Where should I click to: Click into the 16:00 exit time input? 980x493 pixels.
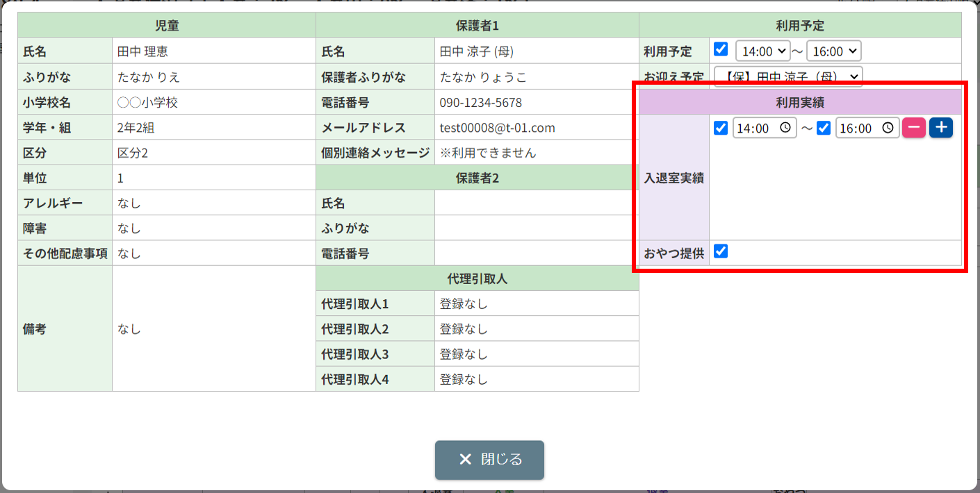867,128
